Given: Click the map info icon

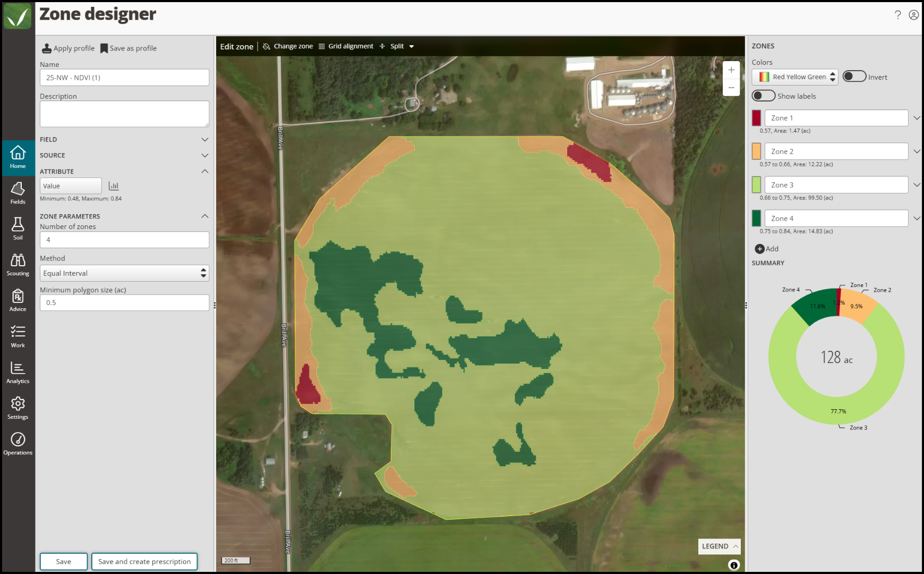Looking at the screenshot, I should click(x=734, y=565).
